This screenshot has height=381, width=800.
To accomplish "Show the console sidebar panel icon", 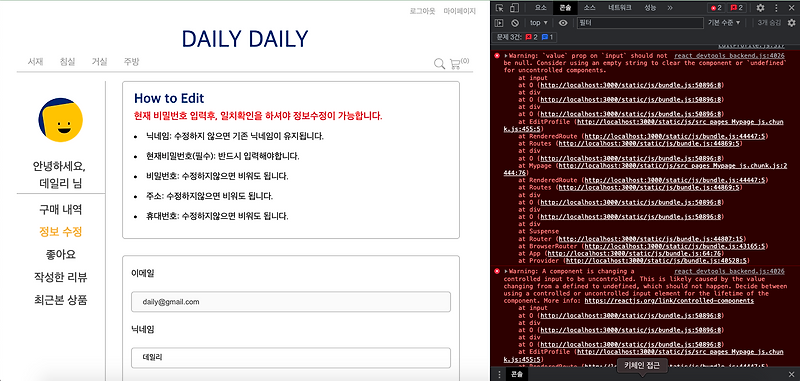I will pos(499,23).
